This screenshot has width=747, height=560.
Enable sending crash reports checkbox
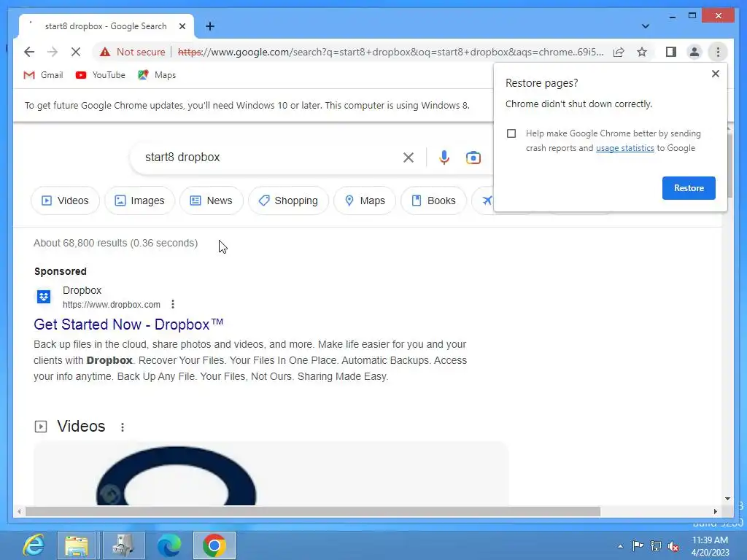click(511, 133)
